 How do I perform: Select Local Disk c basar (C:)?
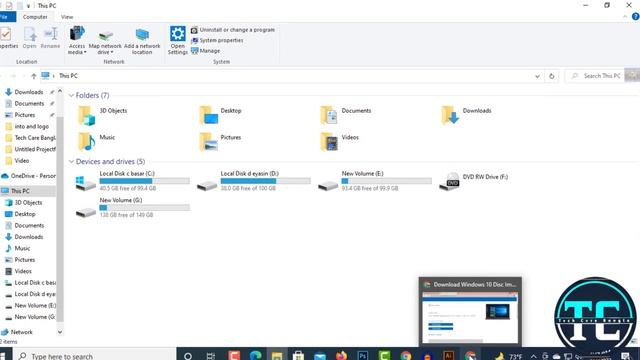(x=133, y=181)
